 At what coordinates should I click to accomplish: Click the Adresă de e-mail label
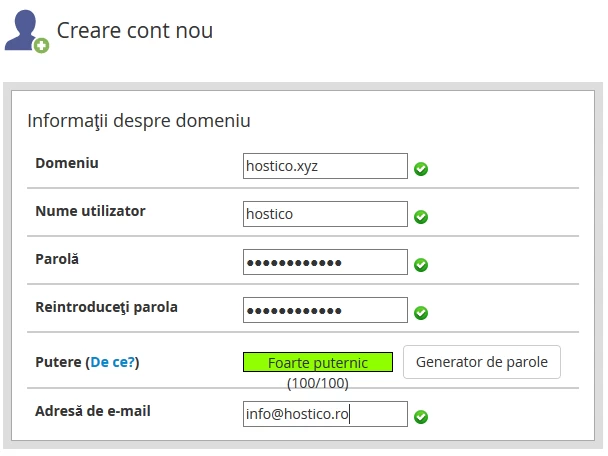pos(92,411)
